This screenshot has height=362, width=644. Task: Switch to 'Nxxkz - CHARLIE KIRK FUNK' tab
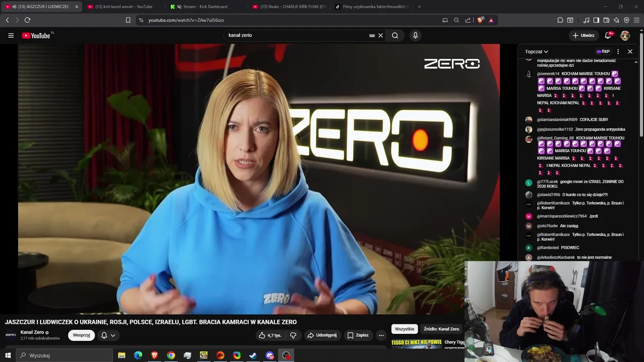289,7
